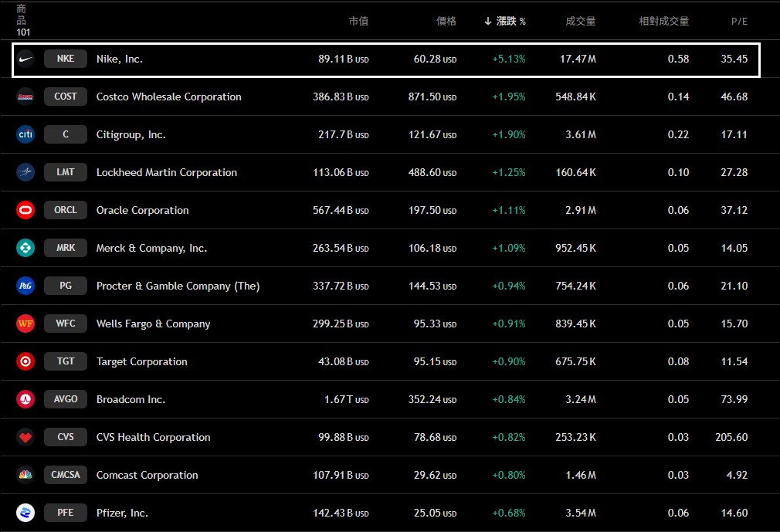Sort by the 市值 column header
Image resolution: width=780 pixels, height=532 pixels.
[358, 21]
